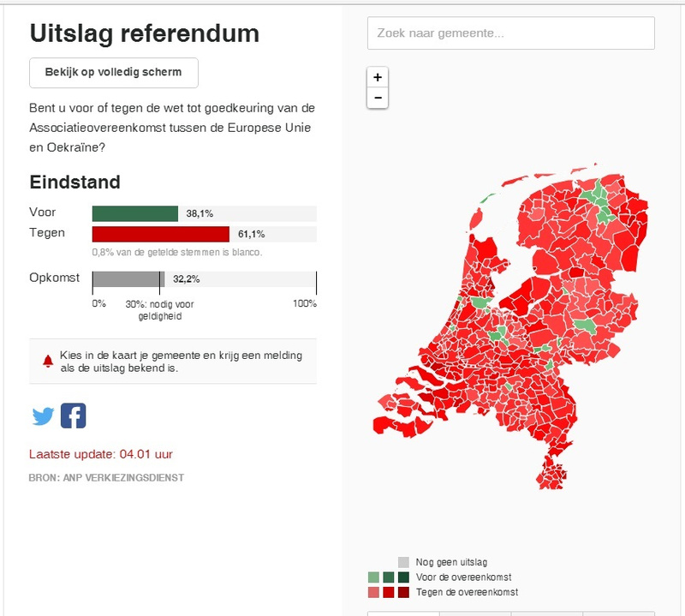Click the medium red "Tegen" legend swatch
This screenshot has width=685, height=616.
coord(389,592)
